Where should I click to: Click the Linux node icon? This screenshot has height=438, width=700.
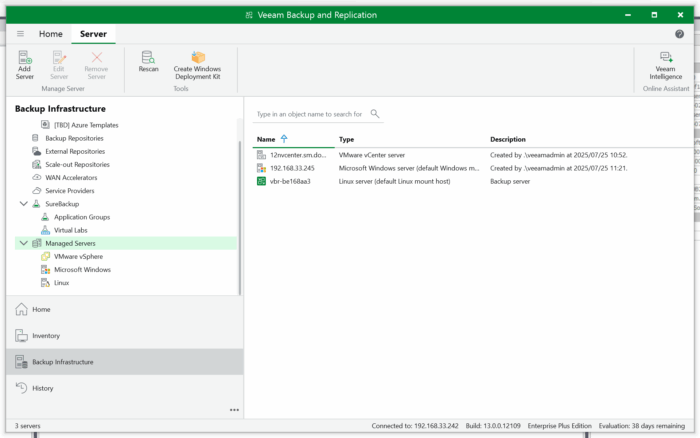click(x=45, y=283)
